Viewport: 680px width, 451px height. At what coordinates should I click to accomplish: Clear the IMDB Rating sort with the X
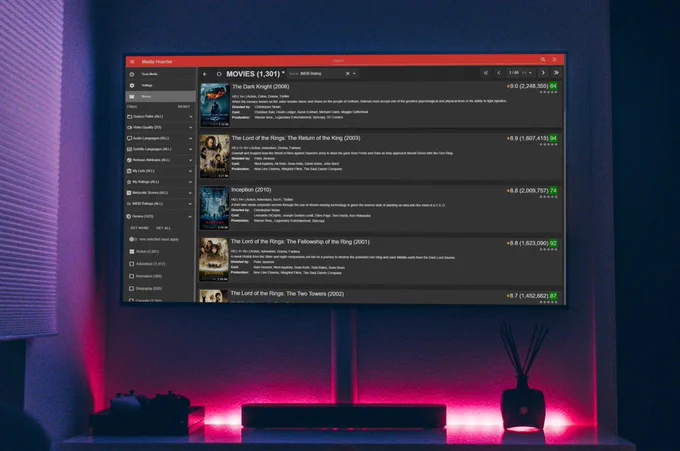347,74
